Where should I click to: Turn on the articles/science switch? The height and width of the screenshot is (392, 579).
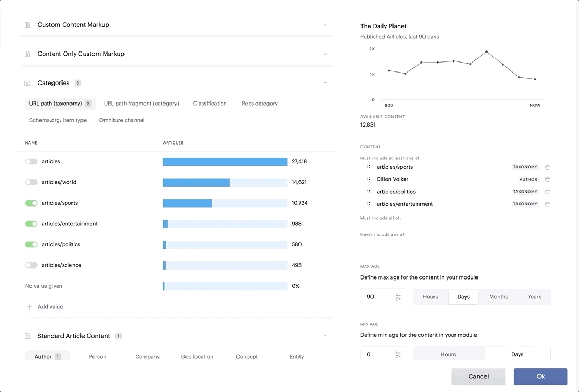coord(32,265)
